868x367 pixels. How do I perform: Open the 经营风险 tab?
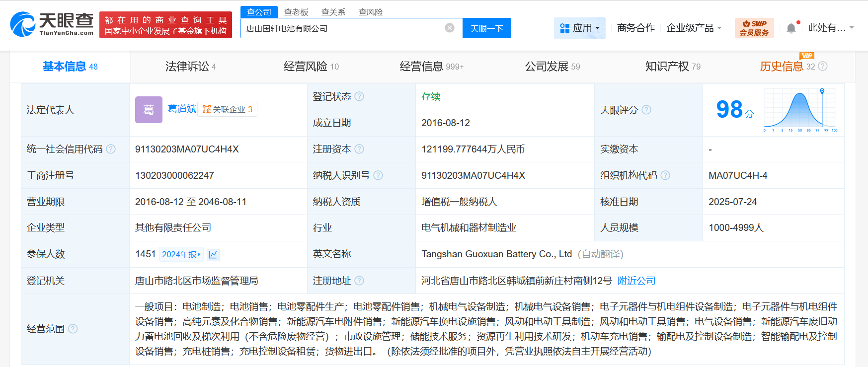coord(311,67)
